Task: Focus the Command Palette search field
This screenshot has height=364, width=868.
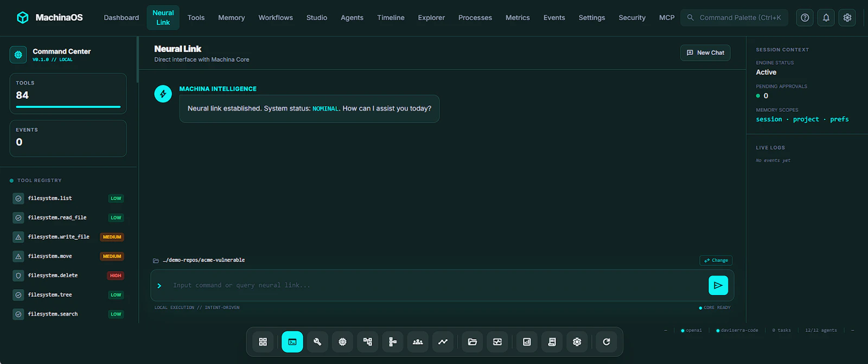Action: [735, 17]
